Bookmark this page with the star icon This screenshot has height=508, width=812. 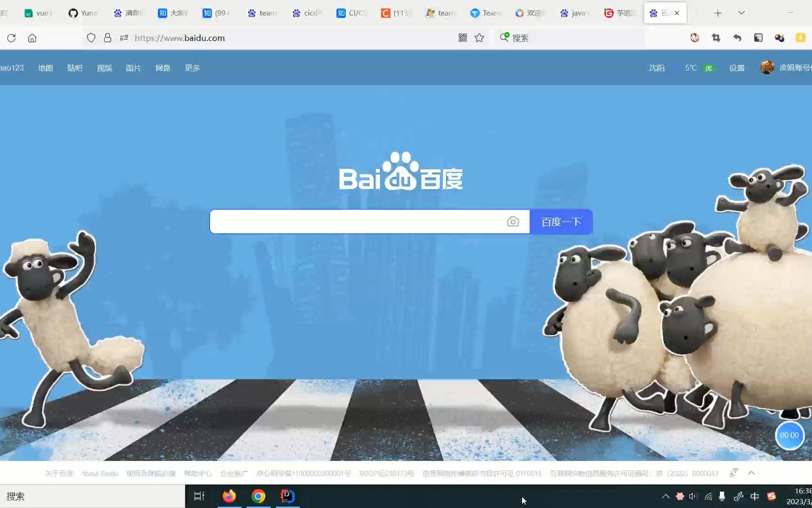pos(479,38)
